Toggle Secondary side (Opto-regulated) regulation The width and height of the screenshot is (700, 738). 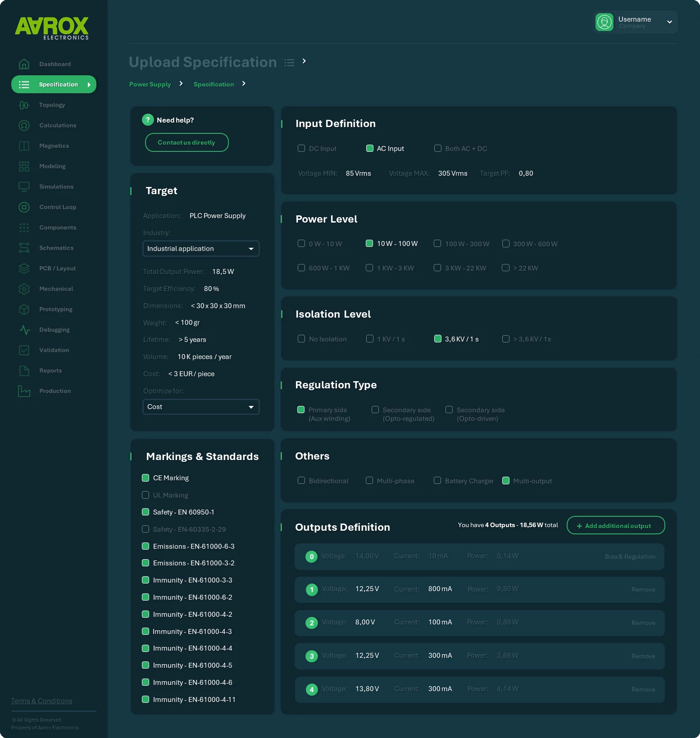[375, 410]
